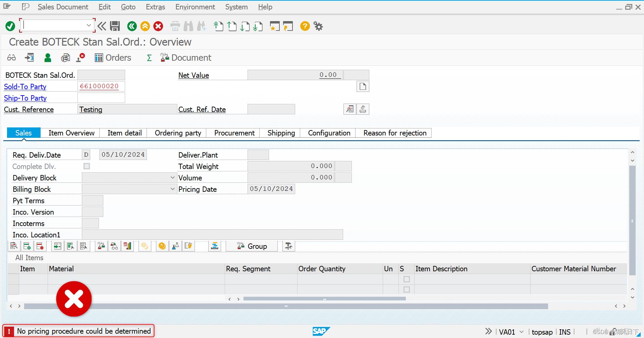
Task: Click the blue item alignment bars icon
Action: pyautogui.click(x=215, y=246)
